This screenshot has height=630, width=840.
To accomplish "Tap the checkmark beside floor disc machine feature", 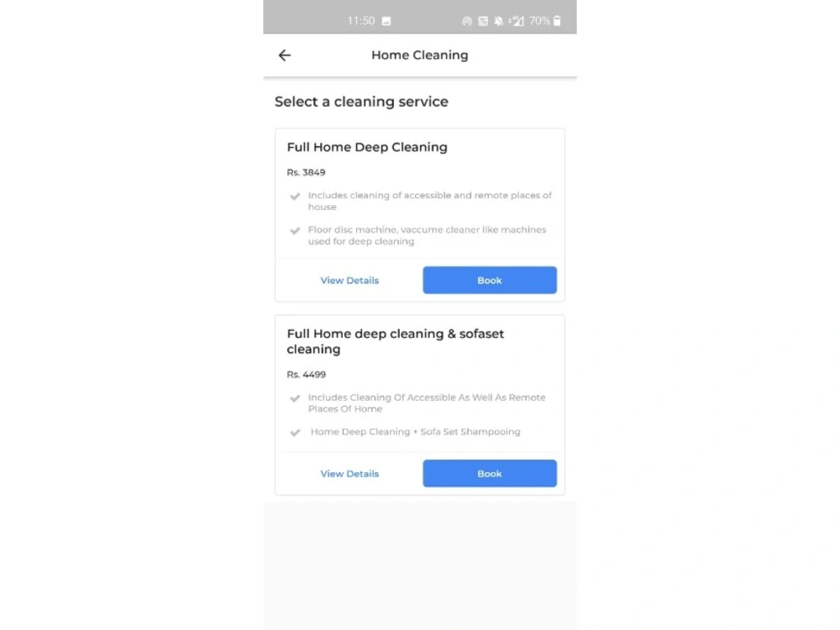I will pyautogui.click(x=295, y=230).
